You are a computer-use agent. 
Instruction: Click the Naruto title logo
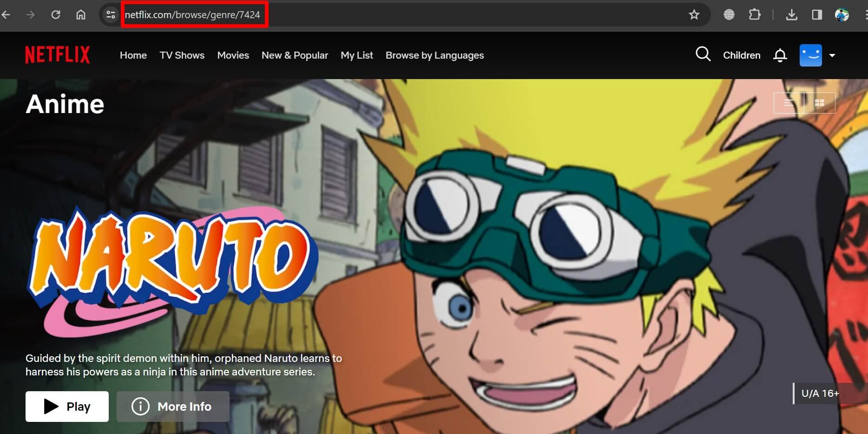click(173, 272)
